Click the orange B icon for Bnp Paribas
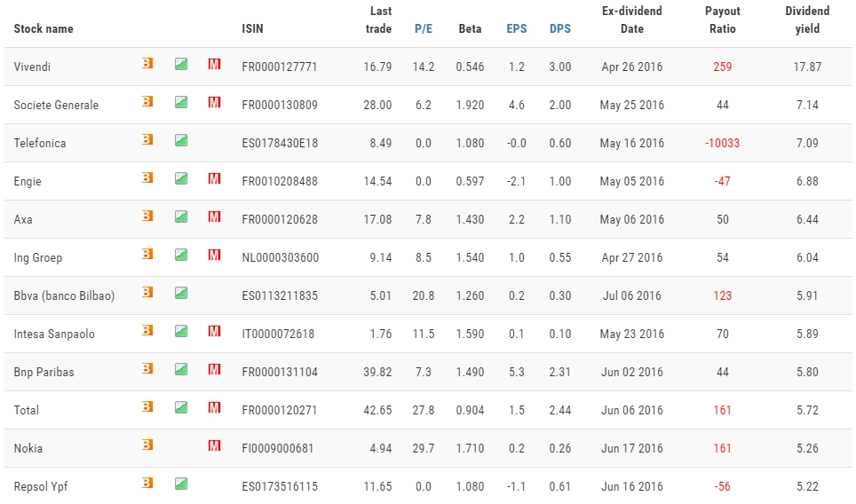Image resolution: width=856 pixels, height=504 pixels. (x=147, y=369)
